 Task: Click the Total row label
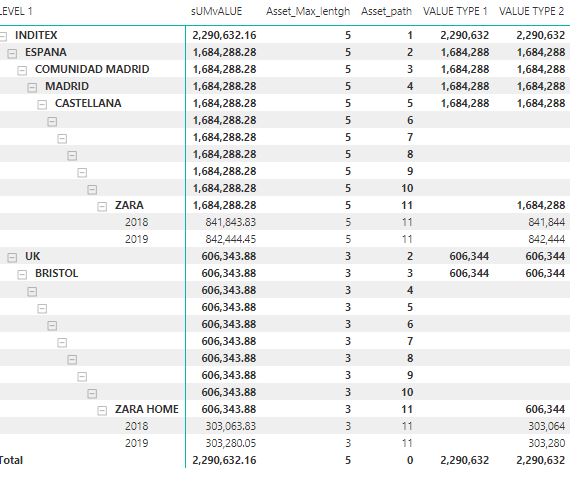(x=11, y=460)
